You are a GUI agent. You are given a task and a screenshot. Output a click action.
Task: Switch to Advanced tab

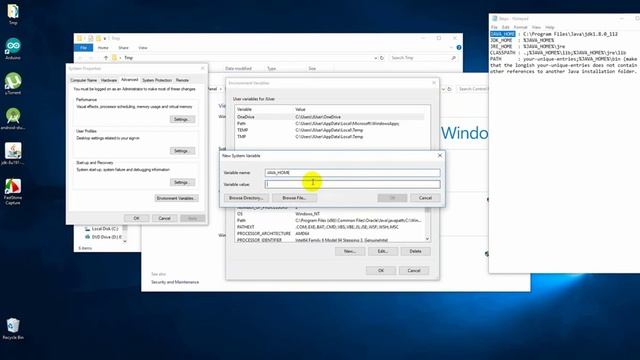(x=130, y=80)
